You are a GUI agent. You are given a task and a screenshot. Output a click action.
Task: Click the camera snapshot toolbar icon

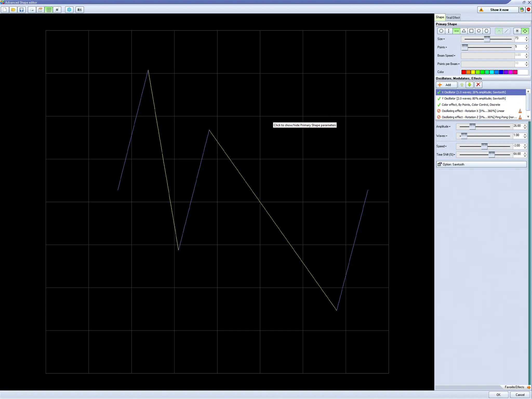[x=80, y=10]
